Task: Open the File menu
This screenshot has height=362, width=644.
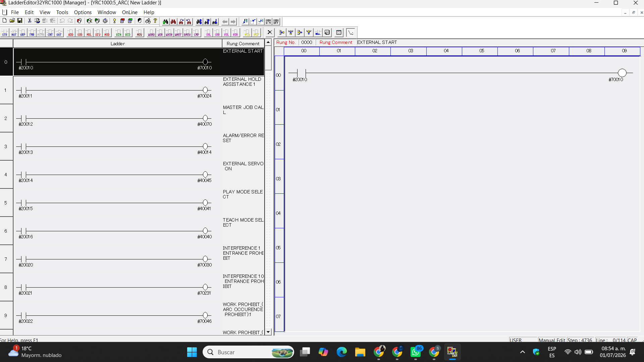Action: point(15,12)
